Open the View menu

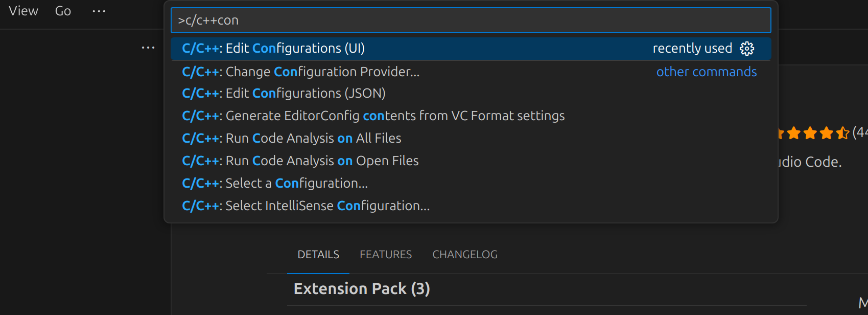(x=23, y=11)
